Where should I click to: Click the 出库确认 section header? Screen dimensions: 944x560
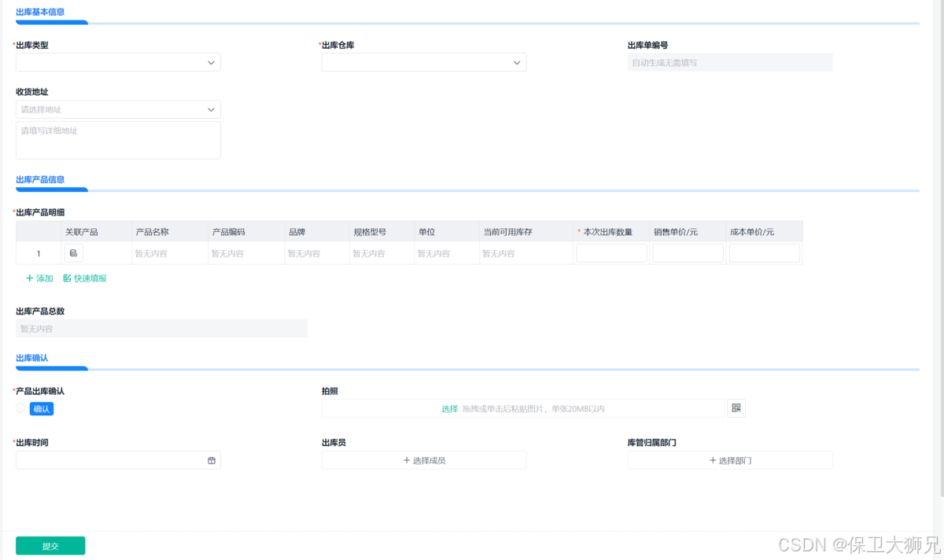pos(32,358)
